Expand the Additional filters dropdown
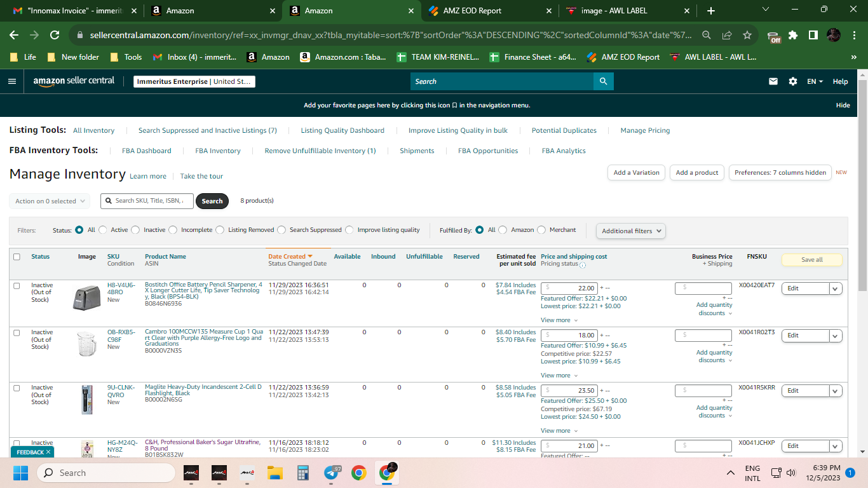 (631, 231)
